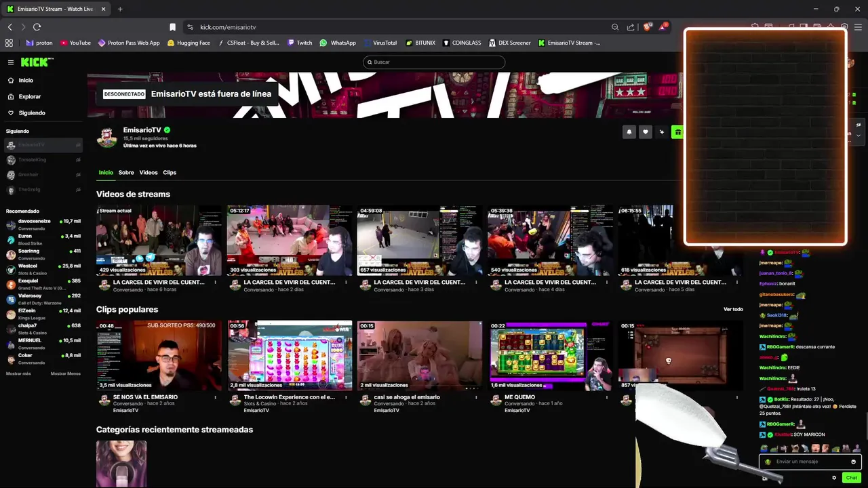Viewport: 868px width, 488px height.
Task: Open options for 'ME QUEMO' clip
Action: (x=607, y=397)
